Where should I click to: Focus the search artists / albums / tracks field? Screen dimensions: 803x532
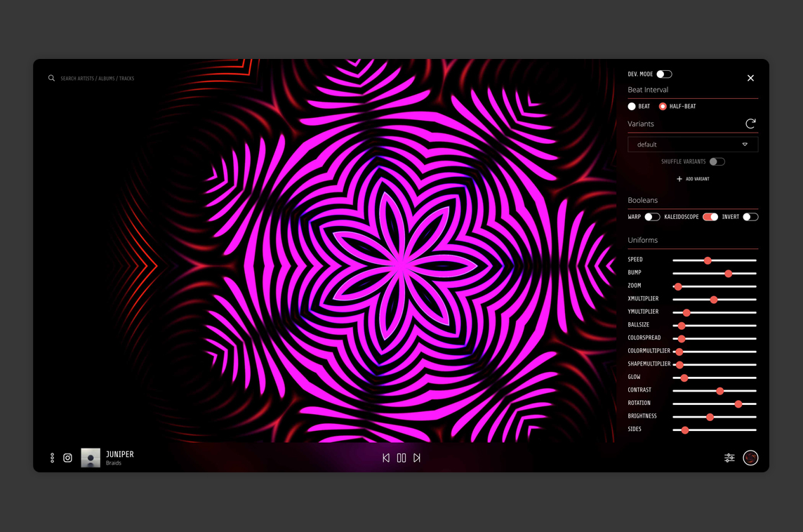click(98, 79)
